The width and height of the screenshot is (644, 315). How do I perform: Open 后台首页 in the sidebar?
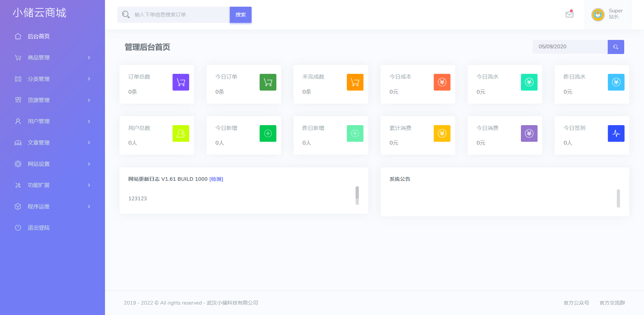tap(39, 37)
